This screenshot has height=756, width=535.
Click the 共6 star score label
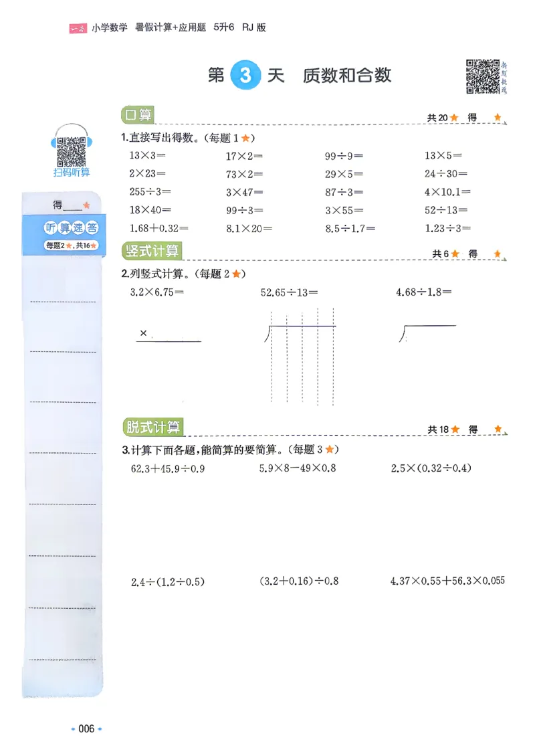pyautogui.click(x=446, y=254)
